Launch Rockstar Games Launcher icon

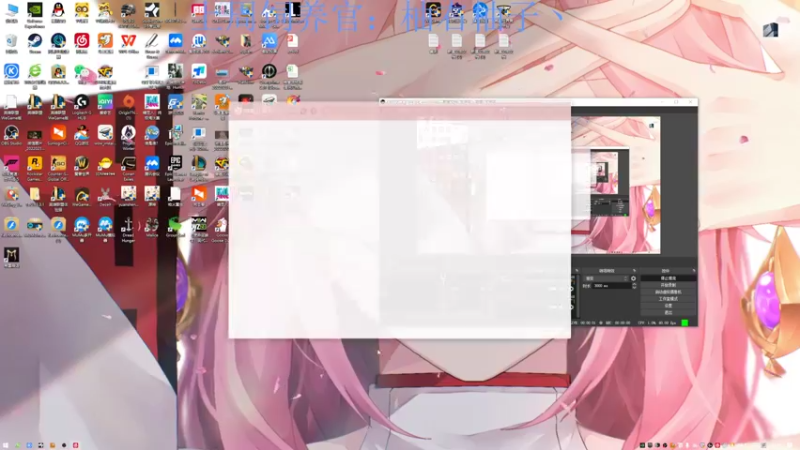point(35,167)
